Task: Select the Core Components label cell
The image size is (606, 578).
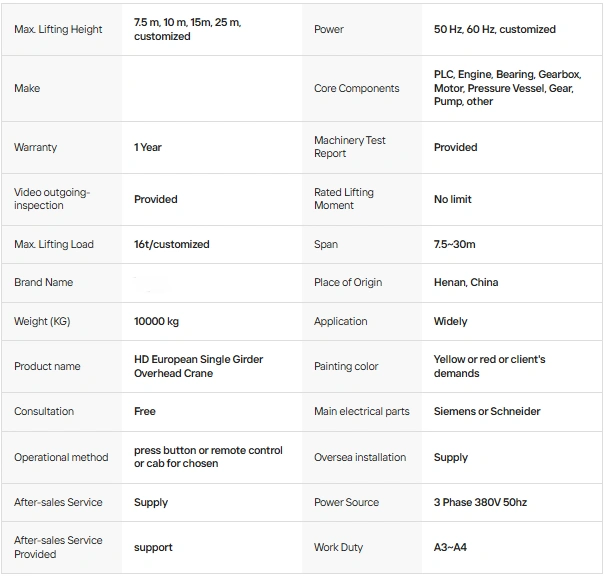Action: pos(356,88)
